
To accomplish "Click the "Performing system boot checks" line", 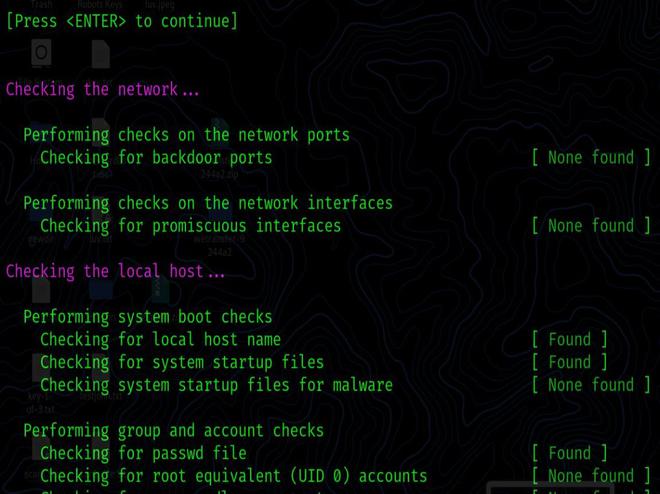I will (148, 317).
